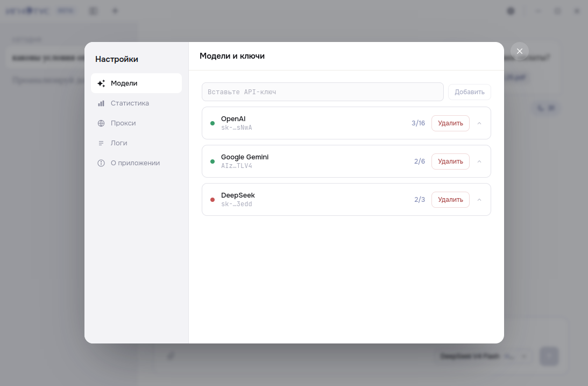Screen dimensions: 588x386
Task: Click the sidebar toggle icon in background title bar
Action: [x=94, y=11]
